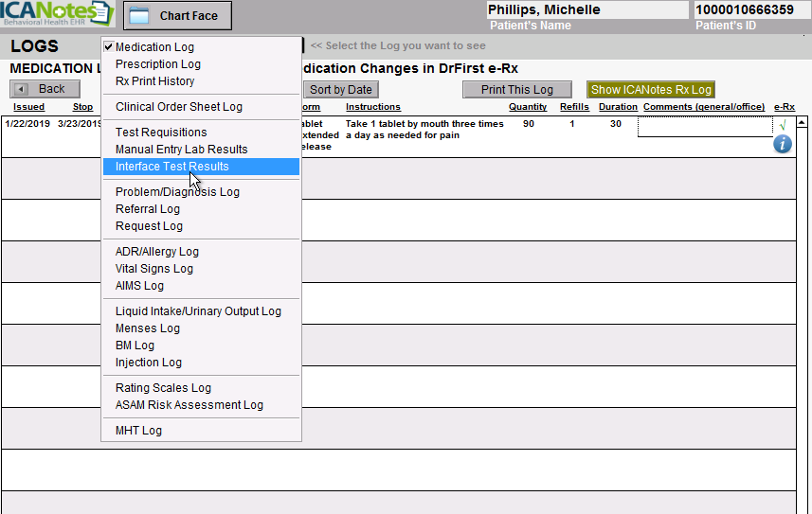Screen dimensions: 812x514
Task: Open the Chart Face folder button
Action: pos(177,15)
